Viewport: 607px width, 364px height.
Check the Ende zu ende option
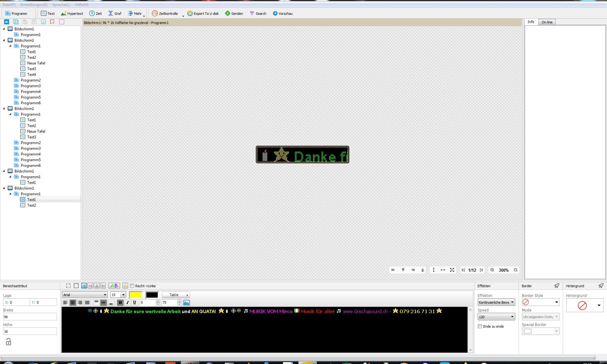point(480,326)
